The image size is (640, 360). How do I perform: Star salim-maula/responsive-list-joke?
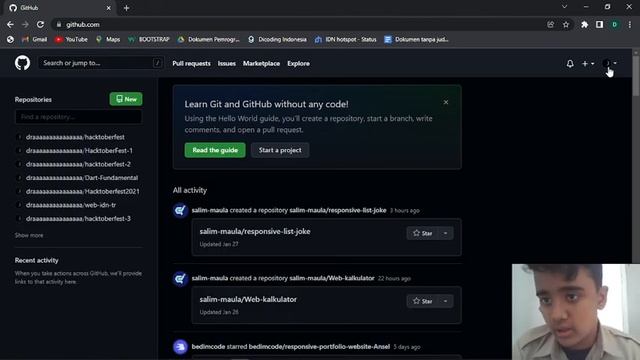click(x=422, y=233)
